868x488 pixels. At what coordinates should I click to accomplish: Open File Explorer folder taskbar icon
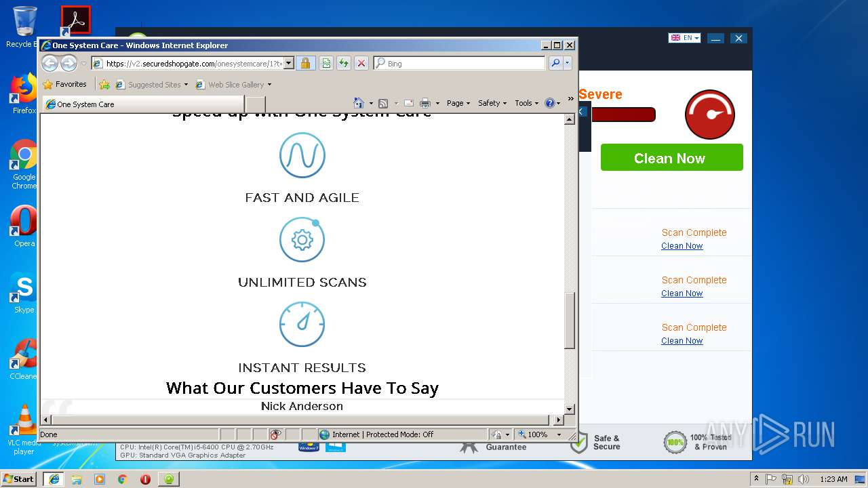pyautogui.click(x=77, y=479)
